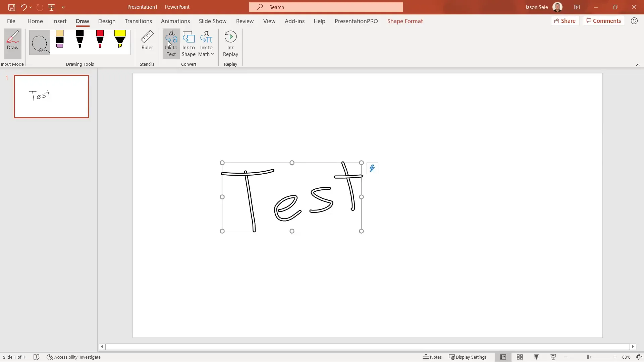
Task: Click the top-middle resize handle
Action: click(292, 163)
